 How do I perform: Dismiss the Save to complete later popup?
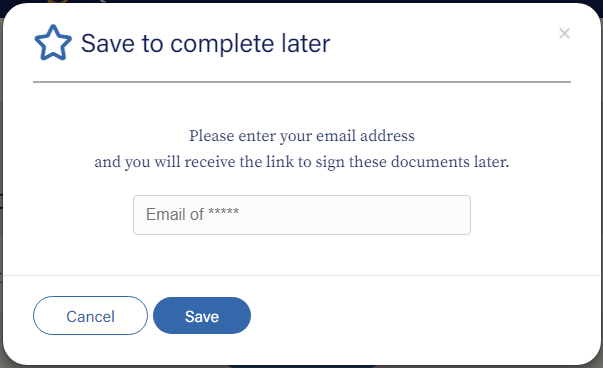(x=564, y=33)
